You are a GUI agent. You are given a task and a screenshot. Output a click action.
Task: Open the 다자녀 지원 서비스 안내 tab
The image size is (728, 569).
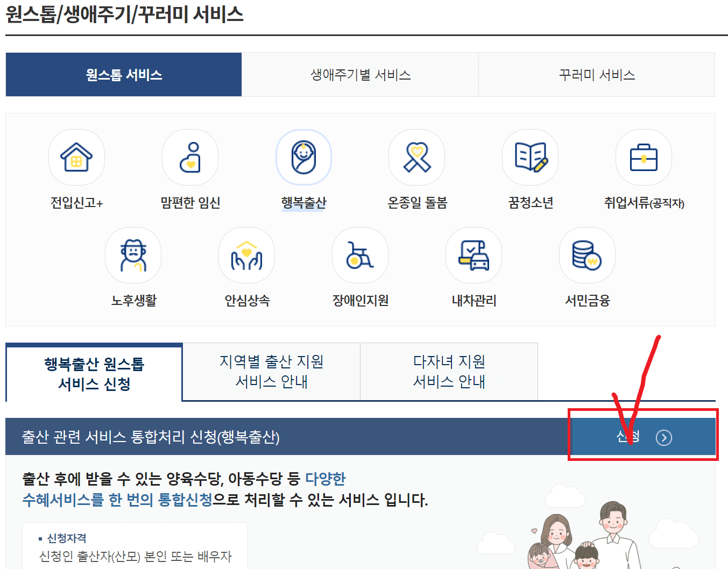tap(449, 372)
